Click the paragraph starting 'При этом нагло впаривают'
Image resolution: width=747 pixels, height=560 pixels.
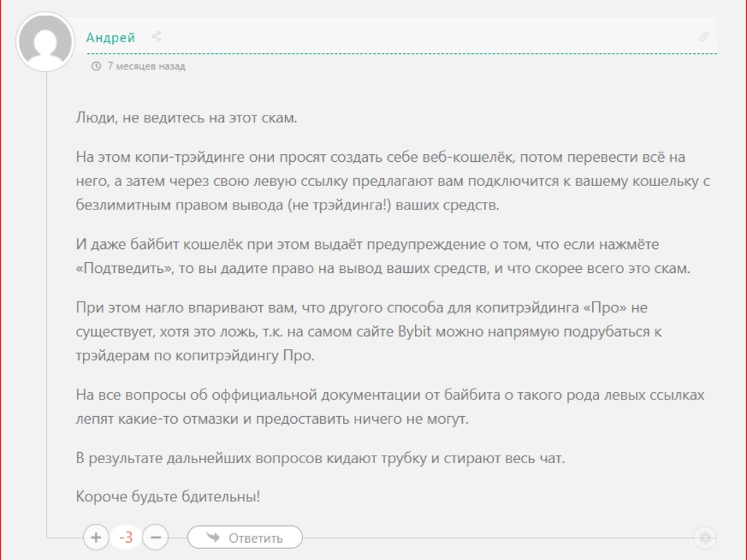[369, 332]
